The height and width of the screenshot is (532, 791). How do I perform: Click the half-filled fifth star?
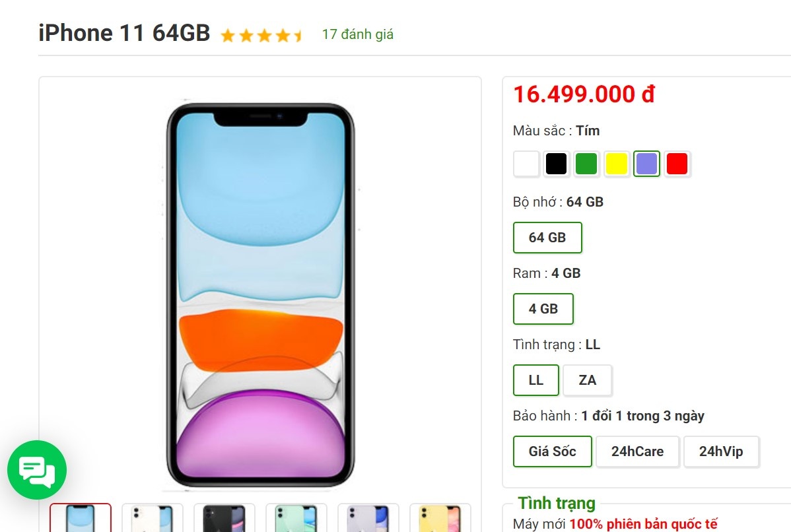(296, 34)
